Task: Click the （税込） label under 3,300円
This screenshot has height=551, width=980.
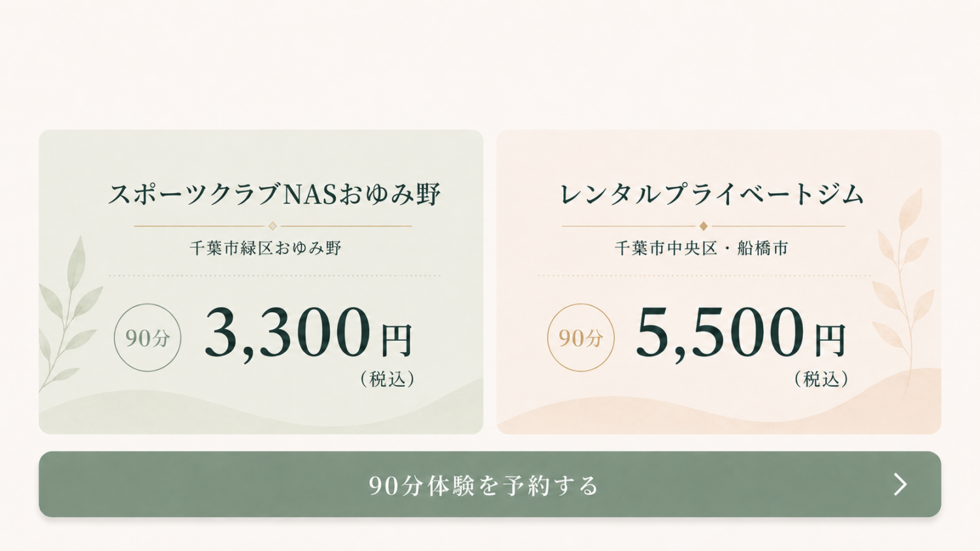Action: (x=387, y=379)
